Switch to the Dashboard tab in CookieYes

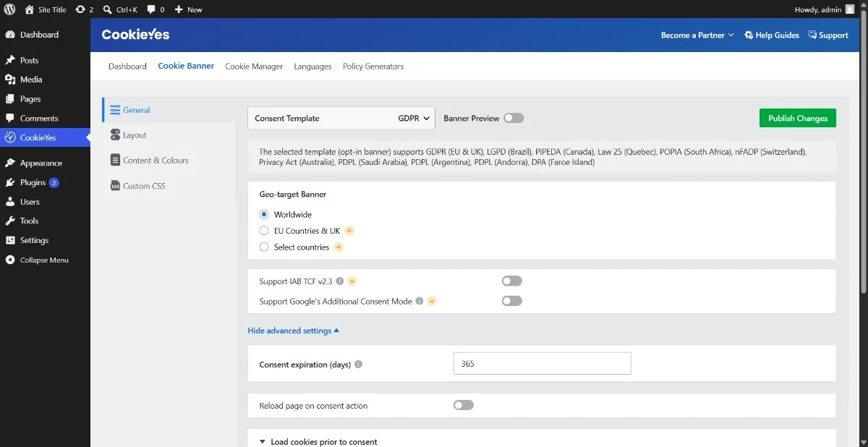coord(127,66)
